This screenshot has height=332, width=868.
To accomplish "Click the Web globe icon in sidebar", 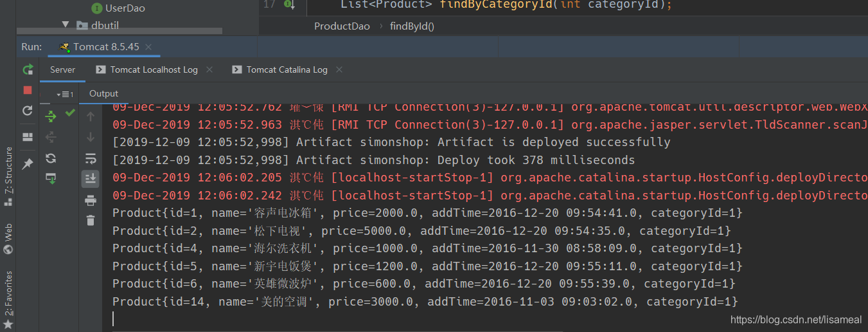I will pos(8,250).
